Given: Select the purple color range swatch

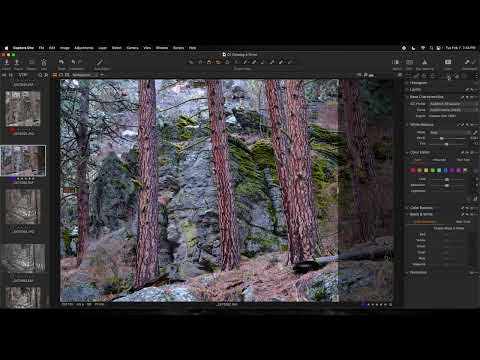Looking at the screenshot, I should (452, 170).
